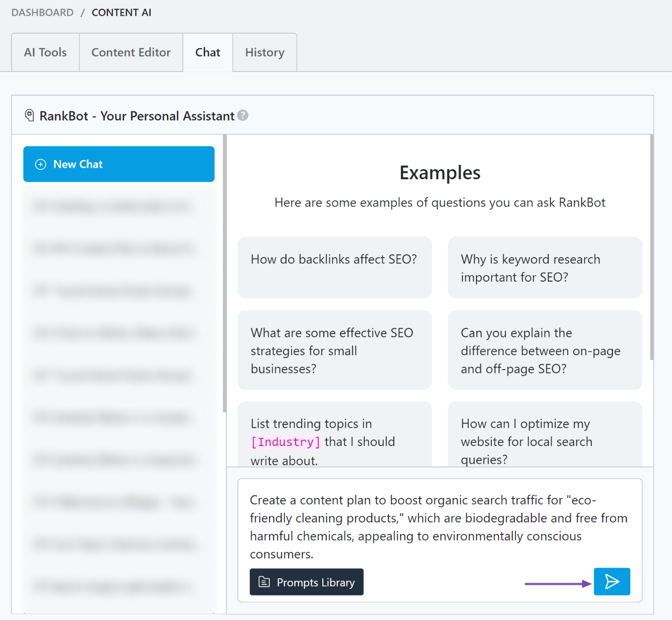Open the Prompts Library
This screenshot has height=620, width=672.
(x=306, y=582)
